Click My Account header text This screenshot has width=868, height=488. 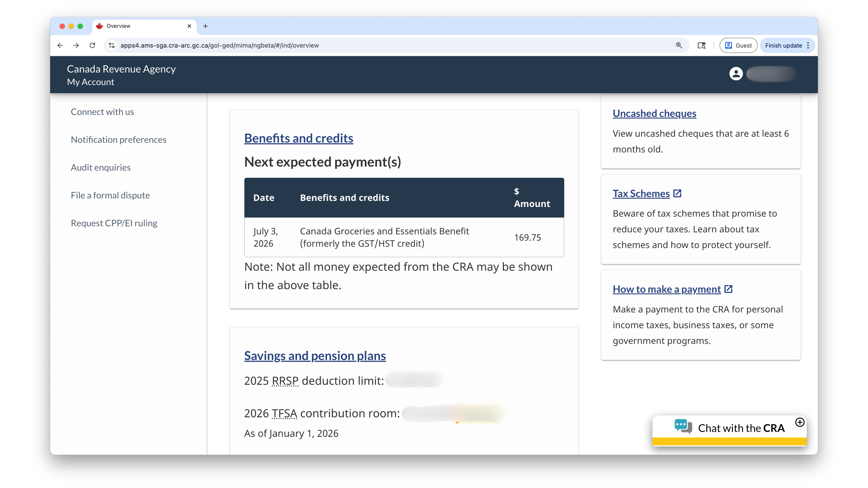tap(90, 82)
